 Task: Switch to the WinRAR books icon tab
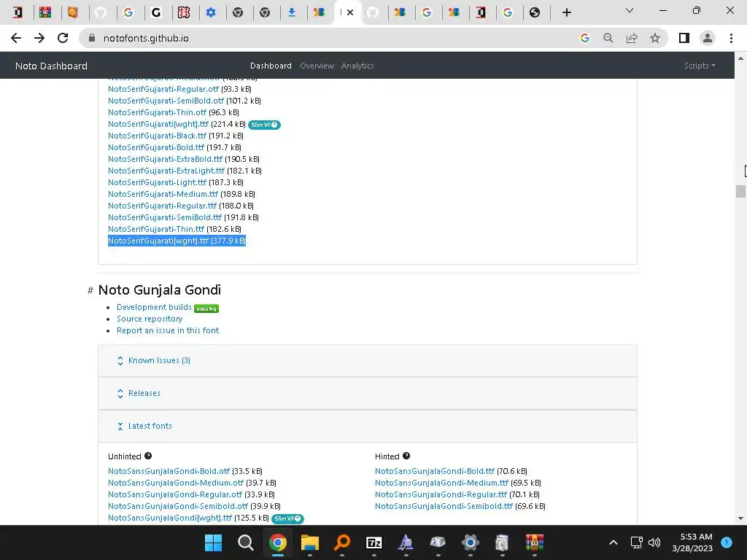[45, 12]
